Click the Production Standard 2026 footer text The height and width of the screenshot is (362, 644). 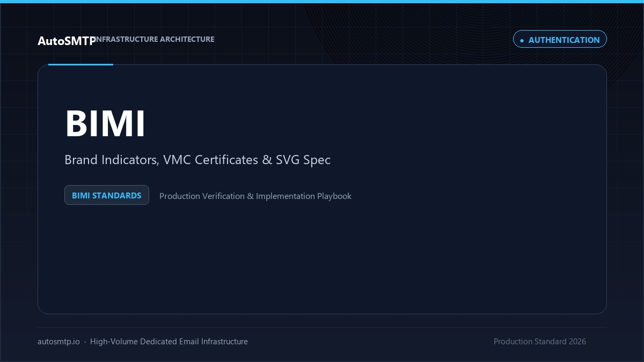coord(540,342)
